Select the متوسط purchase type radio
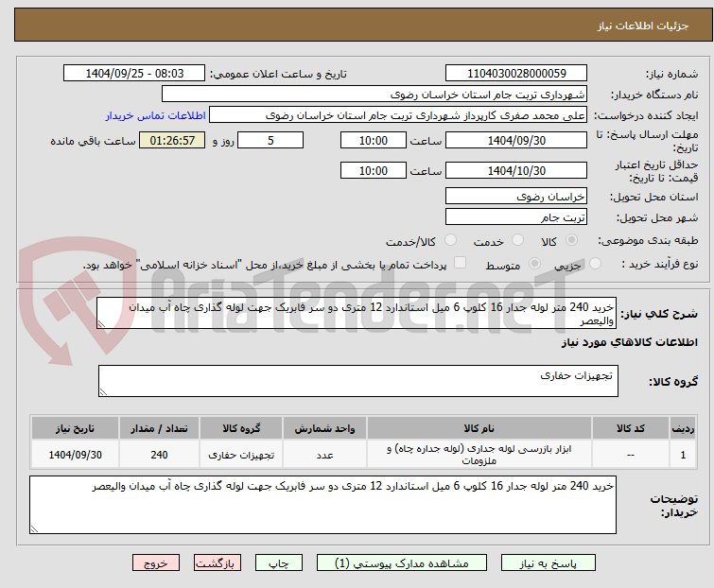The image size is (714, 588). tap(534, 264)
